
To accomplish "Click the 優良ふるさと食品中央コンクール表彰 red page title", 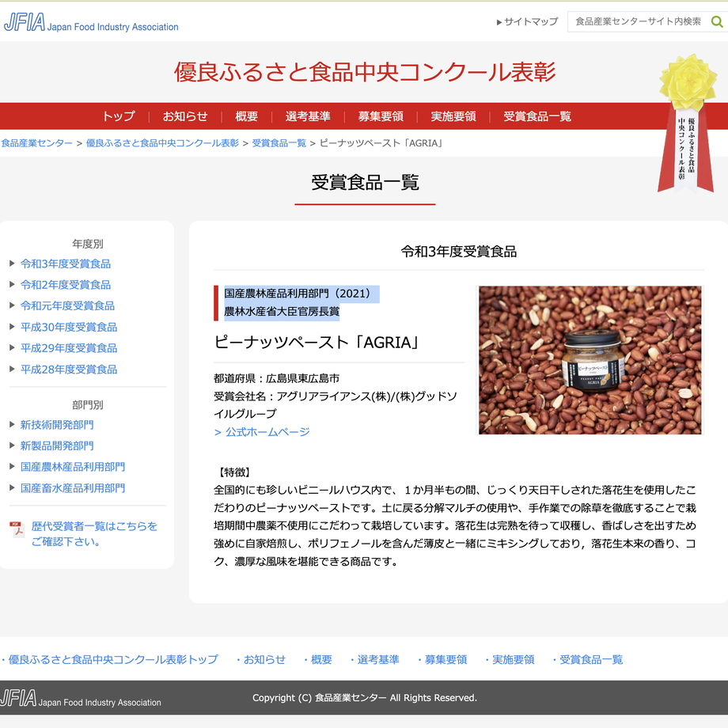I will coord(365,72).
